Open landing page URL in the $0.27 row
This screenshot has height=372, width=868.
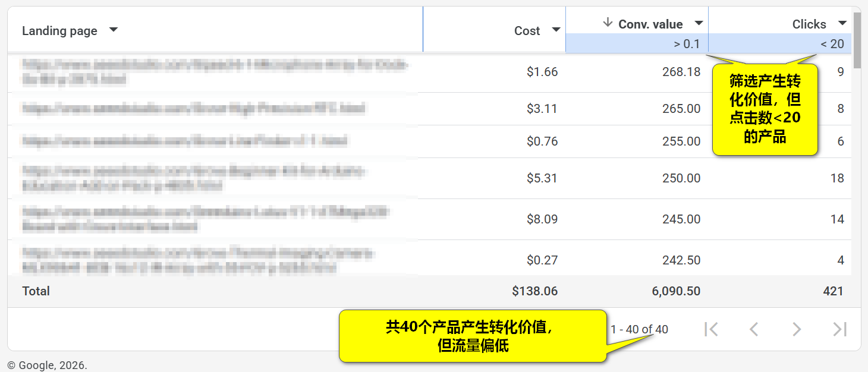199,260
